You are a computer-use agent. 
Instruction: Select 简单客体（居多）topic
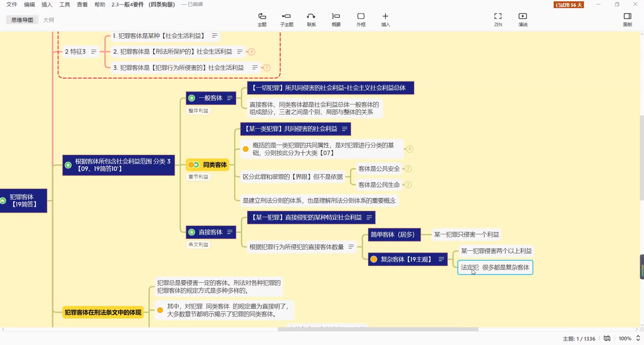394,235
